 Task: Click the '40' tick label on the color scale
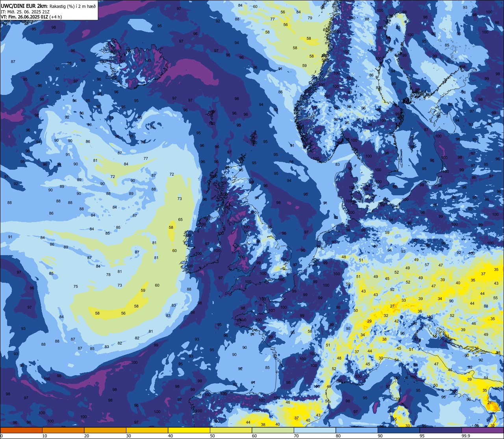pyautogui.click(x=170, y=436)
